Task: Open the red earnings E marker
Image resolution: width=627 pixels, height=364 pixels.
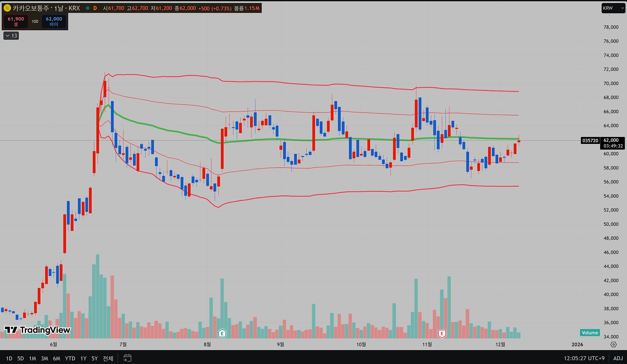Action: [442, 333]
